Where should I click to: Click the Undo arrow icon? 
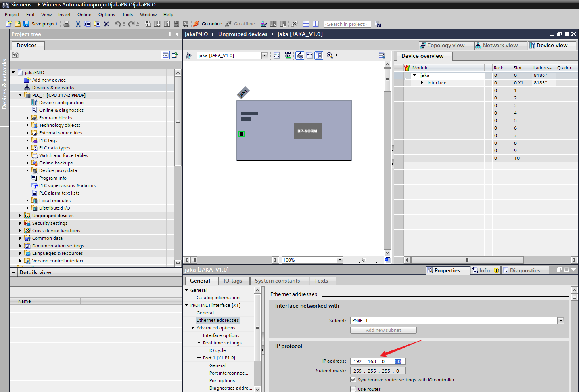pyautogui.click(x=117, y=24)
